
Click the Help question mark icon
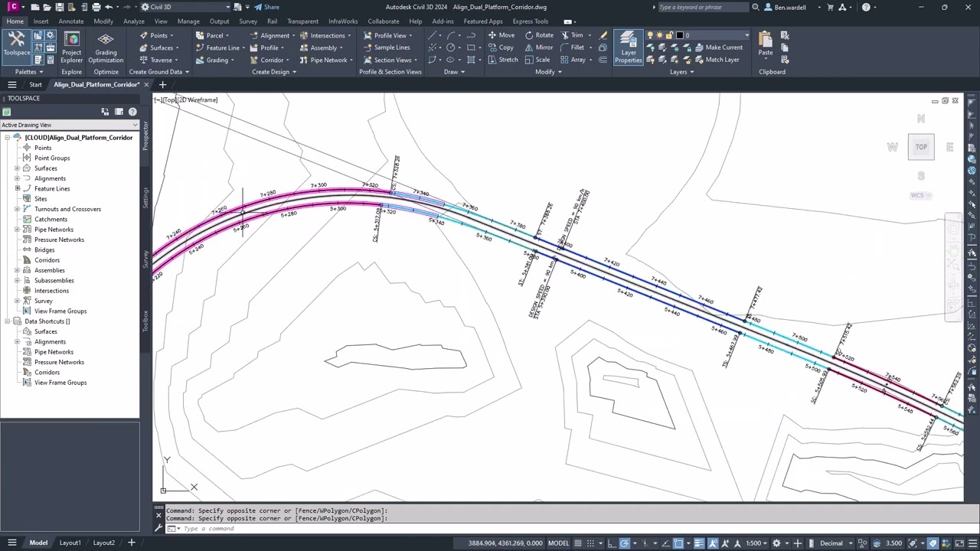(x=866, y=7)
